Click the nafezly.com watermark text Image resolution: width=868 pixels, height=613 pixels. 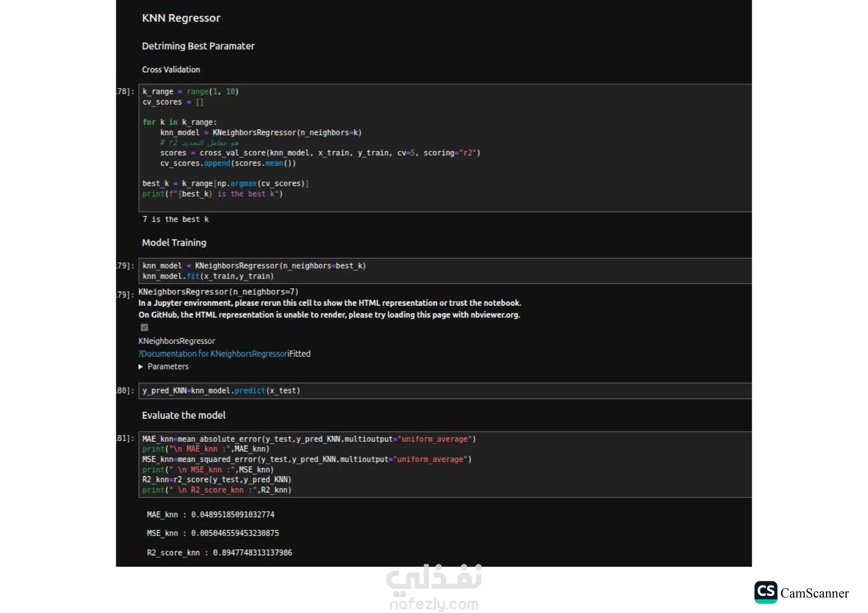(434, 604)
